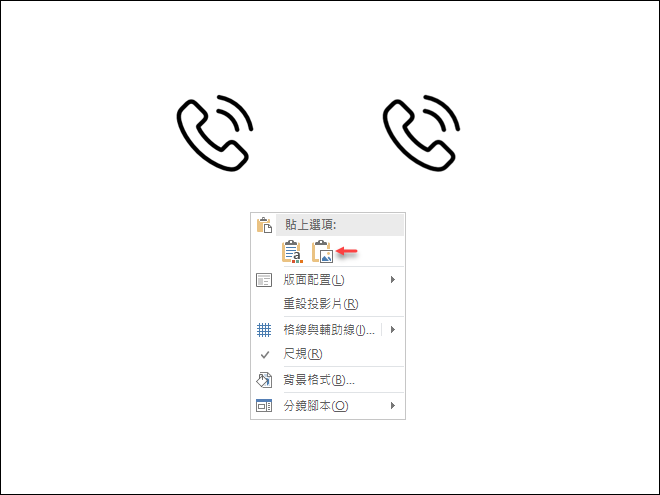
Task: Paste using destination theme option
Action: (292, 252)
